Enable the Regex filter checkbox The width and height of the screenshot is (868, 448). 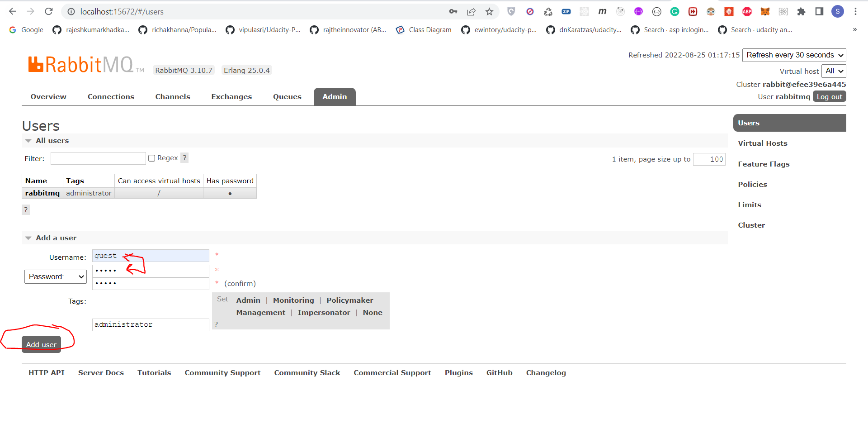[152, 158]
